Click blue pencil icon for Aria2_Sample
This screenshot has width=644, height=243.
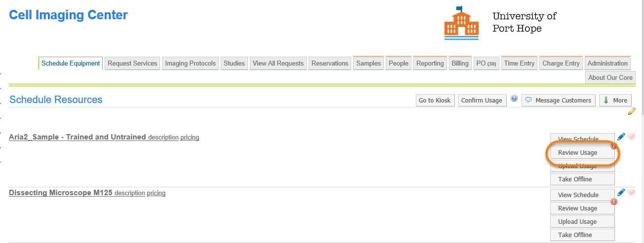[621, 137]
